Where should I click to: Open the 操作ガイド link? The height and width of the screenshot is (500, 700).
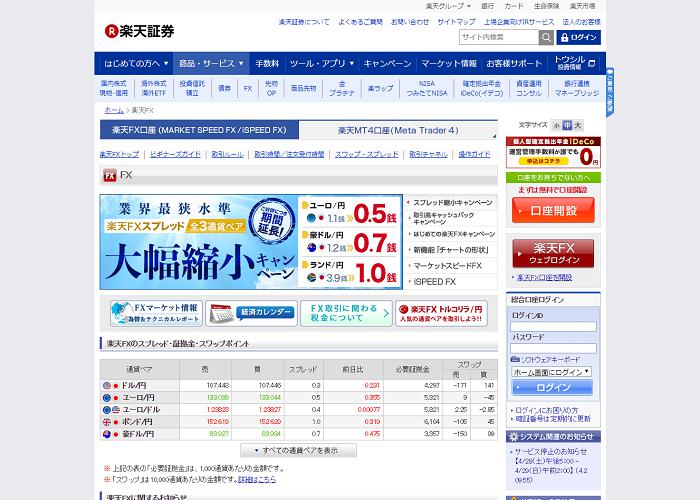[x=474, y=154]
